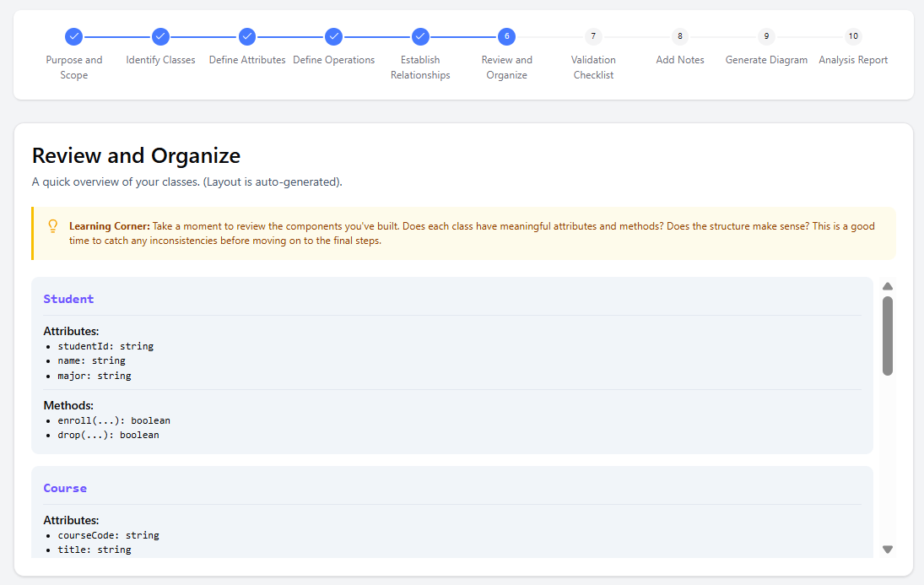Click step 10 Analysis Report circle
The image size is (924, 585).
pyautogui.click(x=853, y=36)
